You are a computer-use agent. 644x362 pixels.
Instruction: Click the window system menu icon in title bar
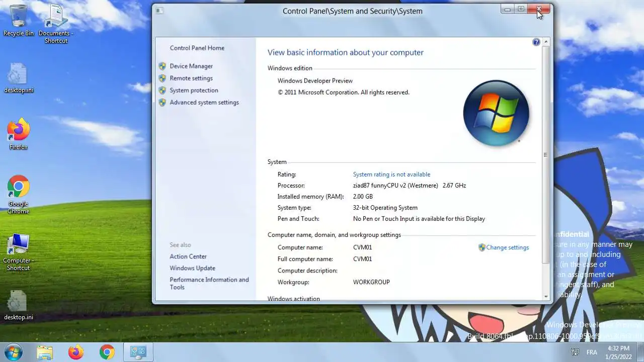tap(159, 10)
